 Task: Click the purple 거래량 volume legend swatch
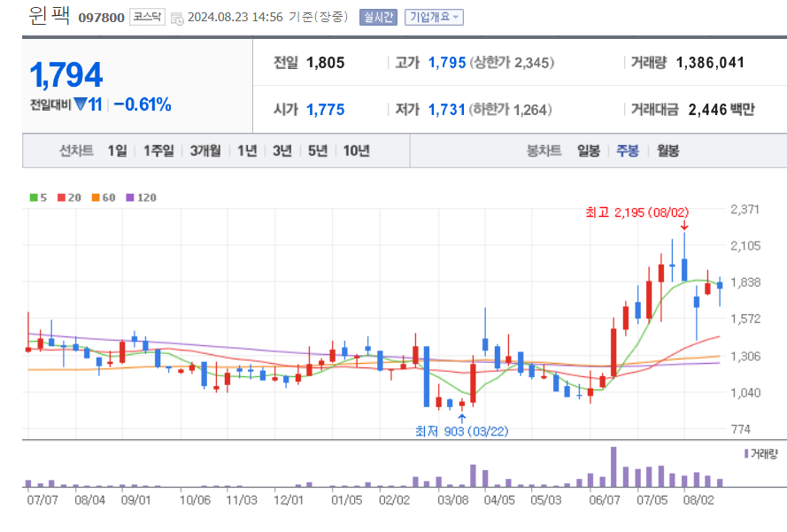click(746, 454)
